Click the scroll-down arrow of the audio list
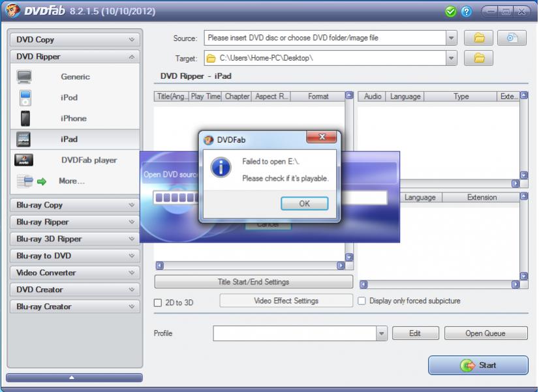Image resolution: width=539 pixels, height=392 pixels. [524, 175]
